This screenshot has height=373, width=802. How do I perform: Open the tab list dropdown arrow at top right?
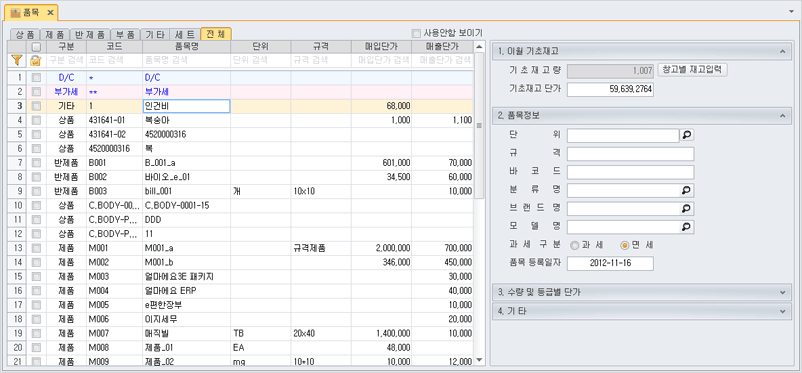click(792, 10)
